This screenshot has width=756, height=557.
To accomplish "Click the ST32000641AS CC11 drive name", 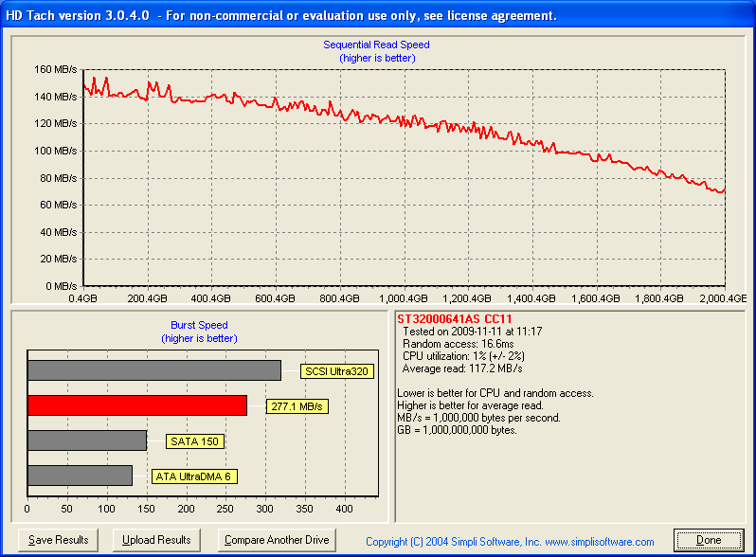I will 455,319.
